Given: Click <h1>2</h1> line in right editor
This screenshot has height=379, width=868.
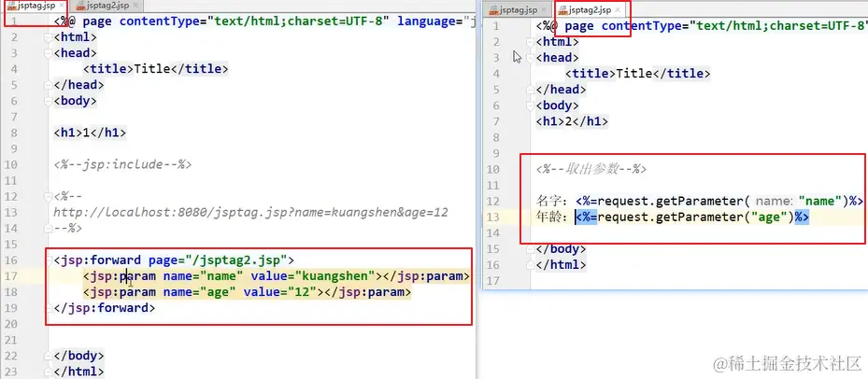Looking at the screenshot, I should [x=572, y=121].
